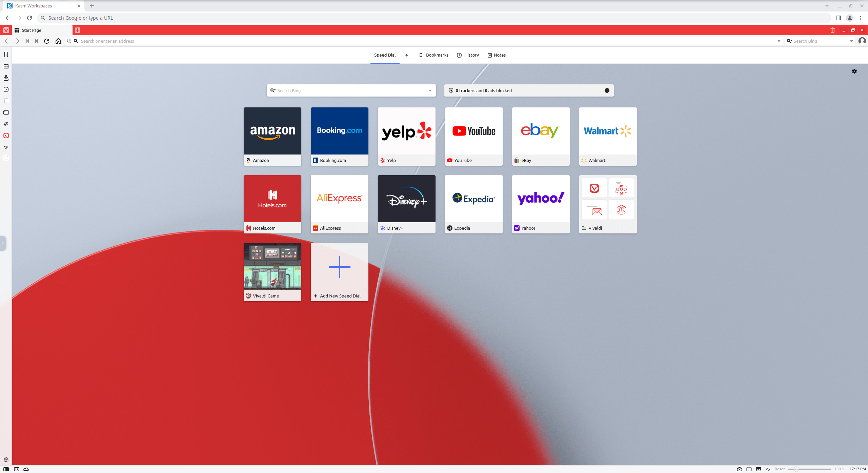Click the Clock/Clocks sidebar icon

[6, 89]
